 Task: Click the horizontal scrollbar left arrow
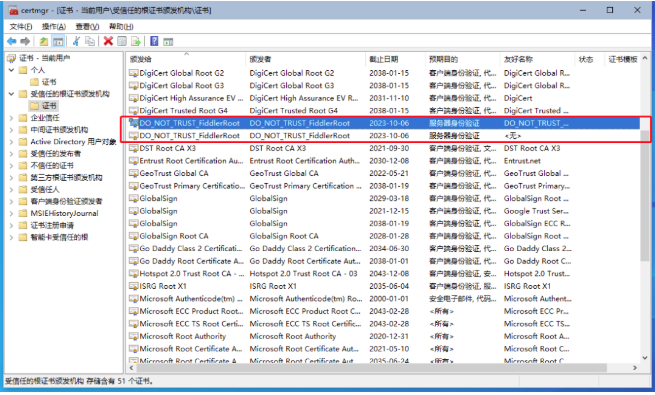tap(132, 368)
